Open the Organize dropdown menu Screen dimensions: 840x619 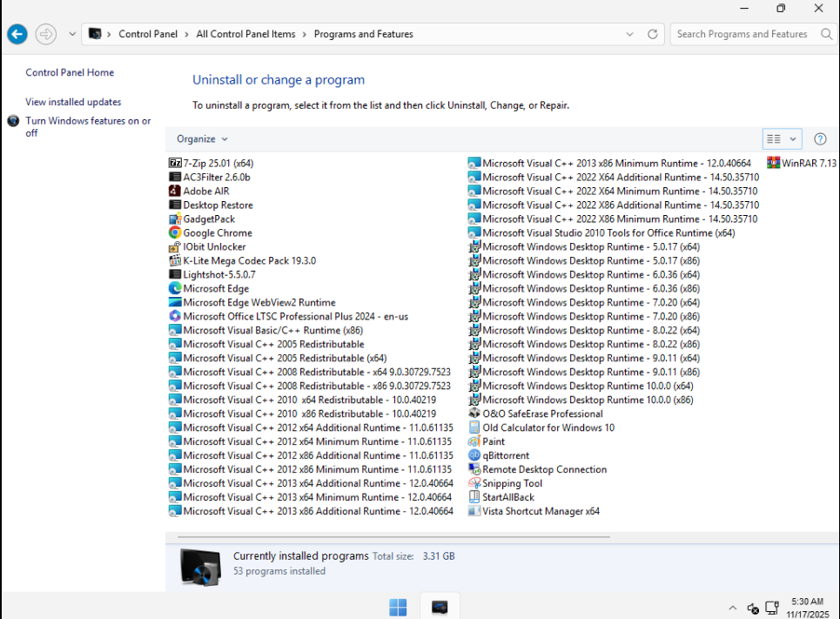pos(203,138)
